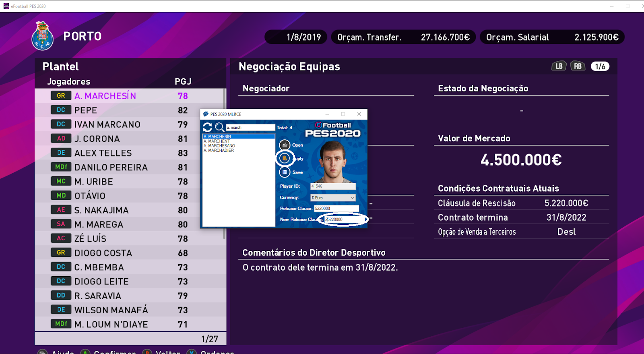Click the Contrato termina date 31/8/2022
Viewport: 644px width, 354px height.
click(566, 217)
